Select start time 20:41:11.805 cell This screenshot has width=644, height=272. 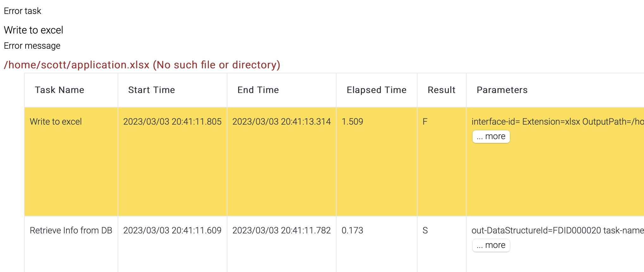click(x=172, y=122)
